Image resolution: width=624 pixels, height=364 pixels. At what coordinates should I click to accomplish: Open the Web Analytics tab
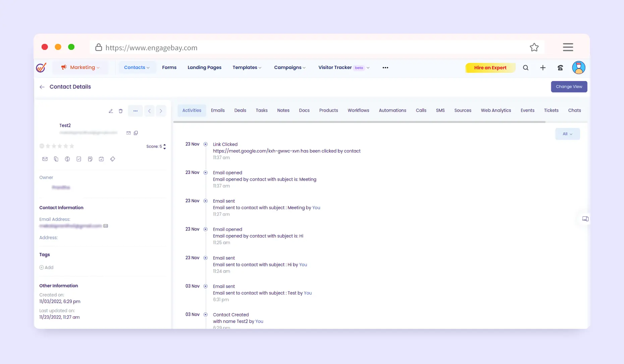(x=496, y=111)
